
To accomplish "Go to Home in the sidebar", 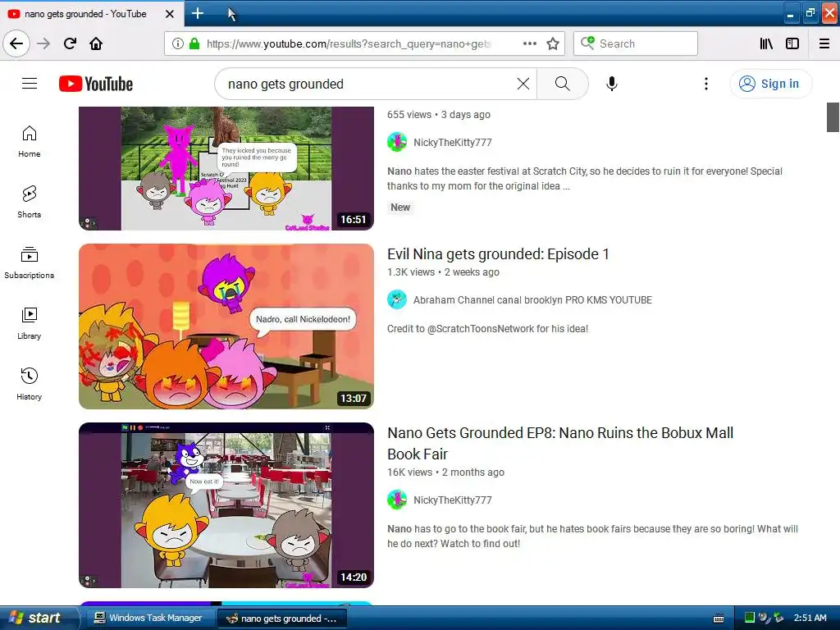I will (30, 141).
